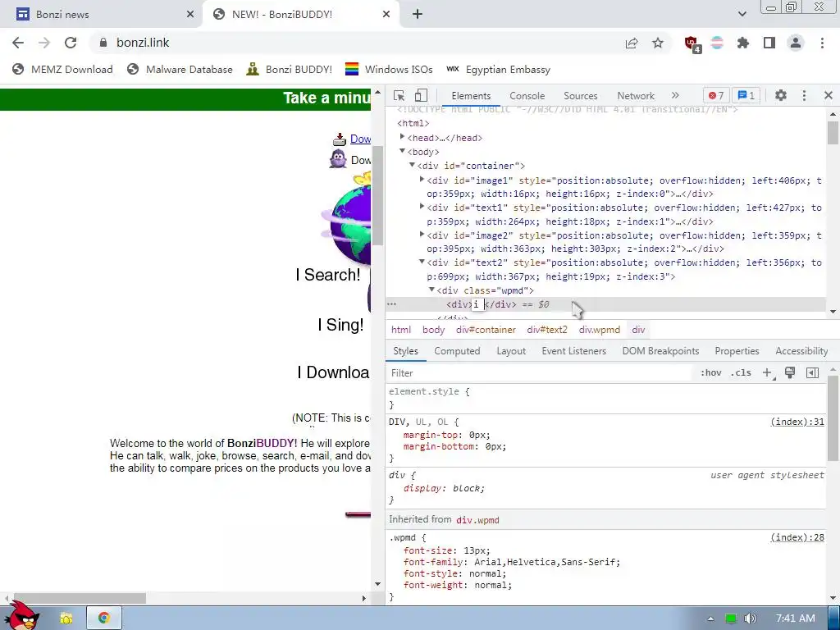The height and width of the screenshot is (630, 840).
Task: Click the 7 errors badge
Action: coord(715,95)
